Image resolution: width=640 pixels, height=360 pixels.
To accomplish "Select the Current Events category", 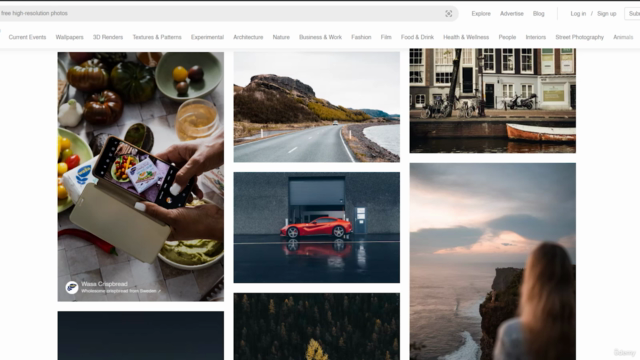I will click(x=27, y=37).
